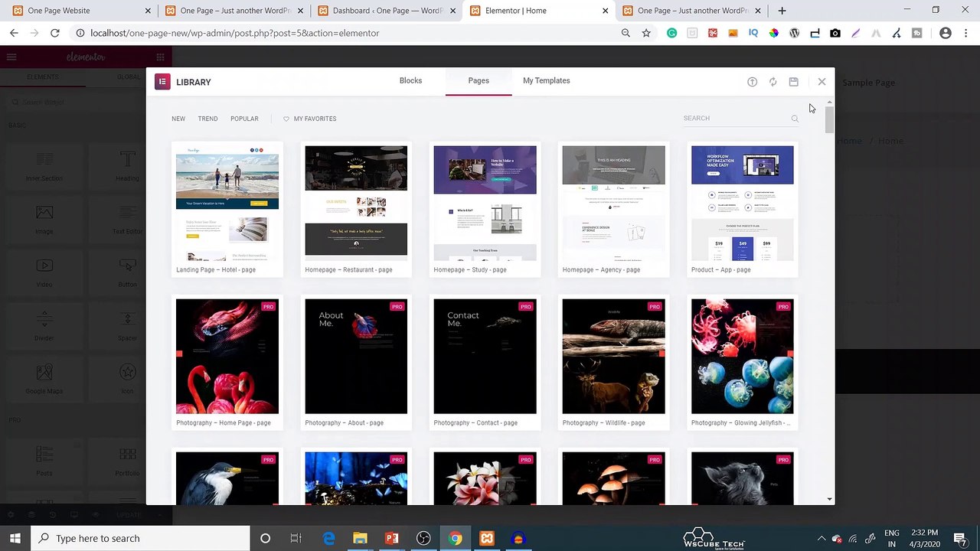The width and height of the screenshot is (980, 551).
Task: Click the WordPress extension icon
Action: click(x=794, y=33)
